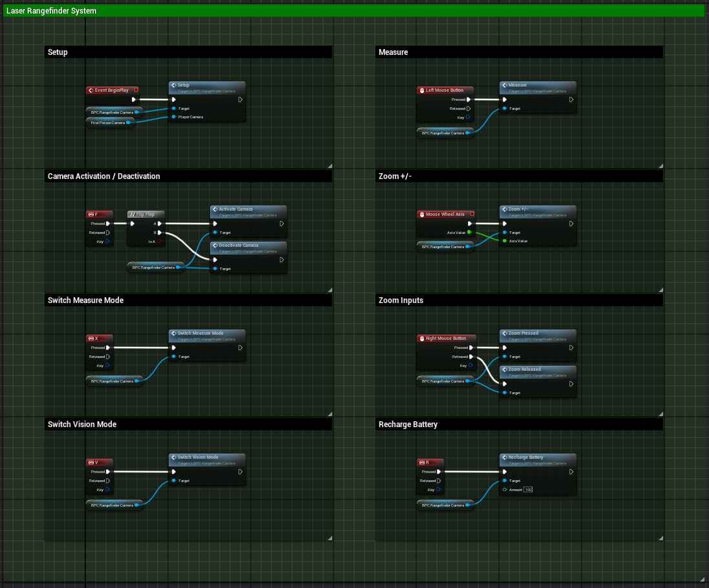Select BPC Rangefinder Camera variable in Setup comment
Screen dimensions: 709x588
tap(114, 112)
